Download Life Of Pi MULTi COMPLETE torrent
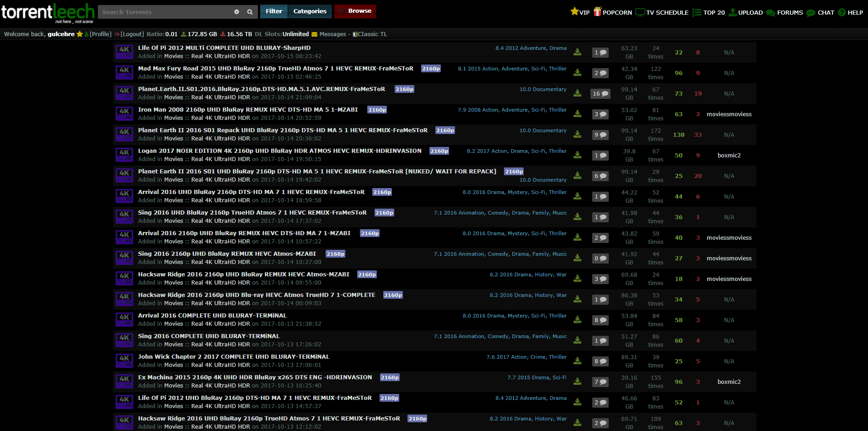868x431 pixels. tap(578, 52)
